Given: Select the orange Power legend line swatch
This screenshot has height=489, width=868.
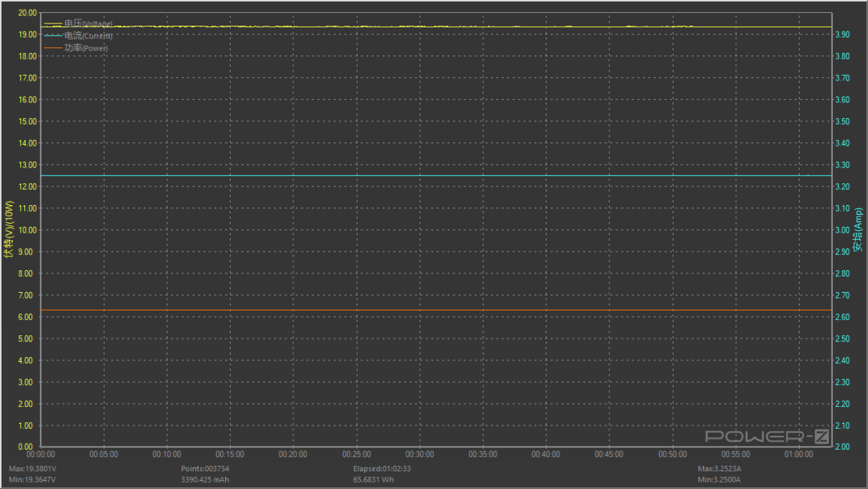Looking at the screenshot, I should tap(53, 48).
